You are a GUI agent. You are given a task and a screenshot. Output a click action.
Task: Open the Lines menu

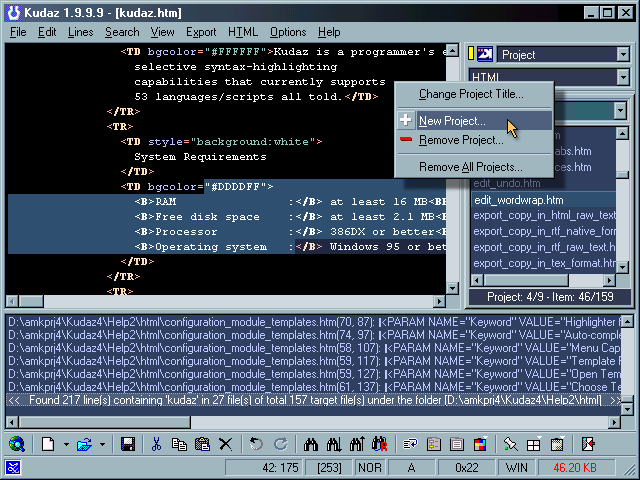click(x=80, y=32)
